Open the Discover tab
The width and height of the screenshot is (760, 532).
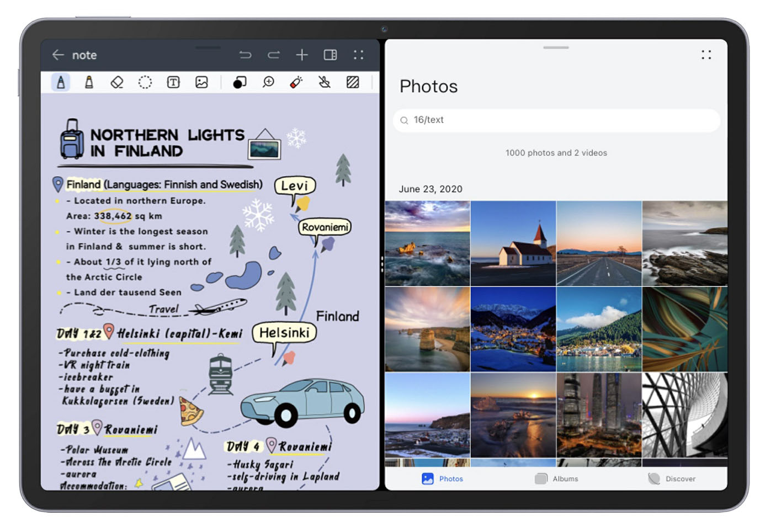click(672, 478)
